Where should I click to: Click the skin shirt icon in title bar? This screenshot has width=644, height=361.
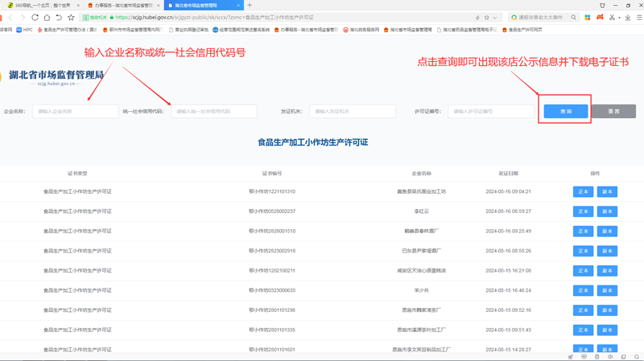602,6
